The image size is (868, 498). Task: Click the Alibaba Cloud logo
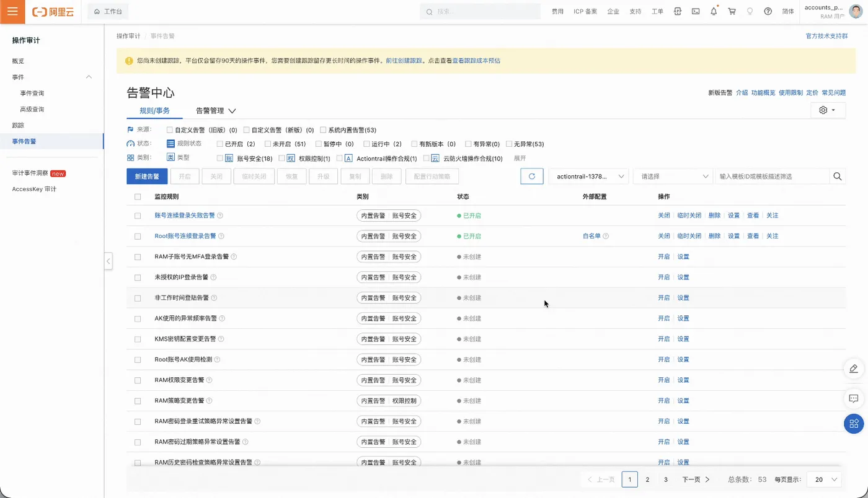pyautogui.click(x=53, y=12)
